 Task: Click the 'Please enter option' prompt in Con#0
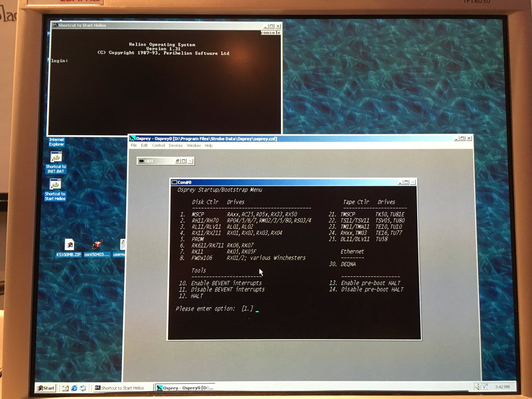click(205, 308)
